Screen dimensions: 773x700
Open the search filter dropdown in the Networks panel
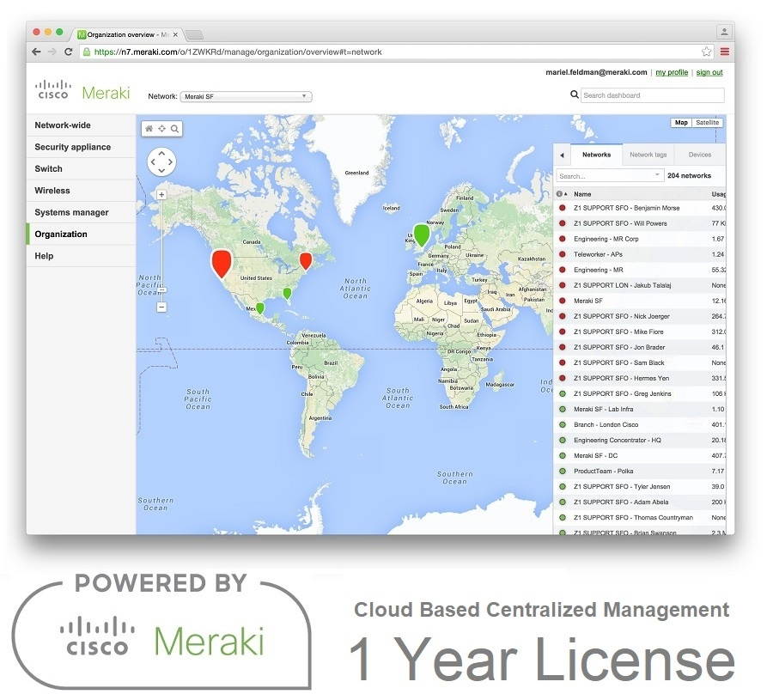658,175
